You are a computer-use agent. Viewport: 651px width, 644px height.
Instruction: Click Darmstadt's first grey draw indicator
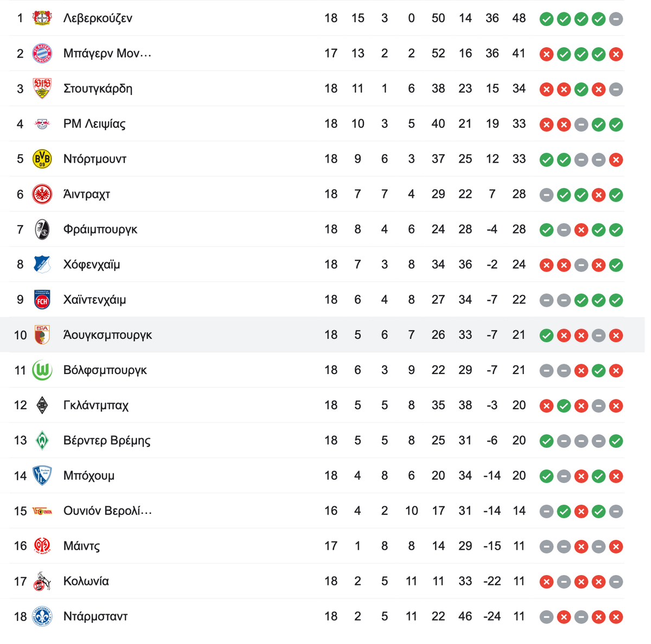546,617
